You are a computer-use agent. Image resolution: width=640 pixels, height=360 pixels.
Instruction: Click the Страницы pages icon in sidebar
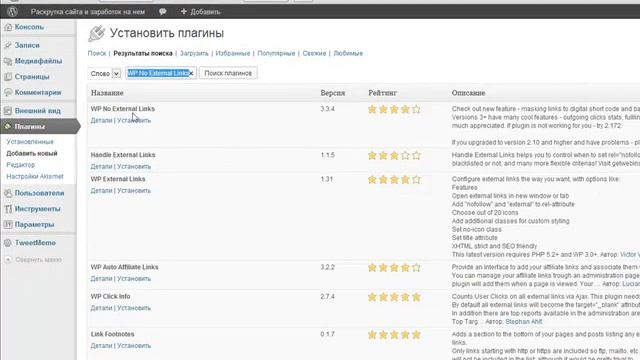(8, 77)
